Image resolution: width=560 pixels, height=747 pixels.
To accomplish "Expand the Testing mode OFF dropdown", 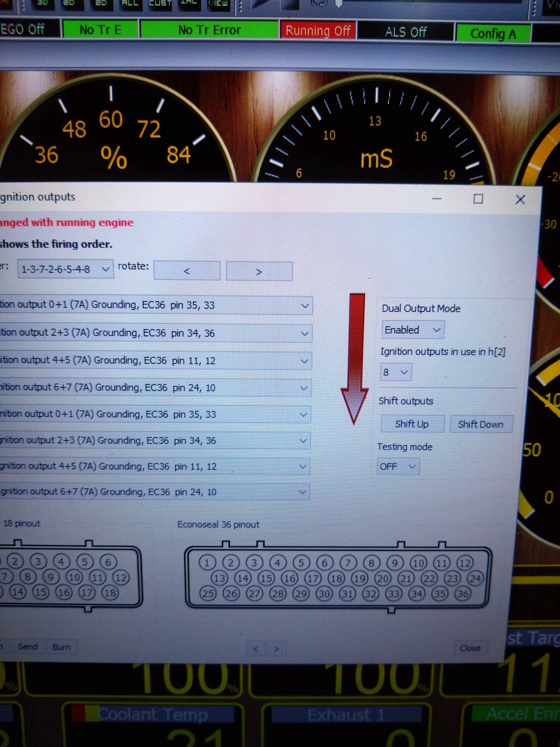I will [398, 466].
